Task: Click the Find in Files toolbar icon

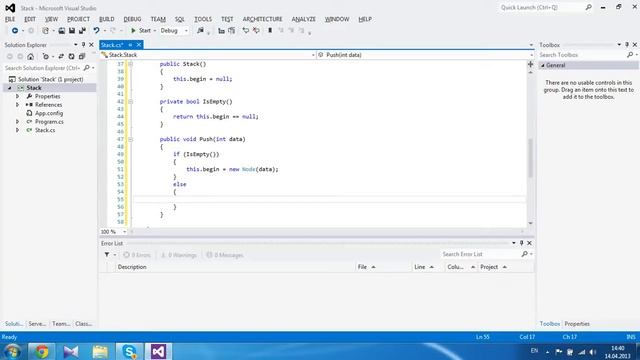Action: click(x=200, y=31)
